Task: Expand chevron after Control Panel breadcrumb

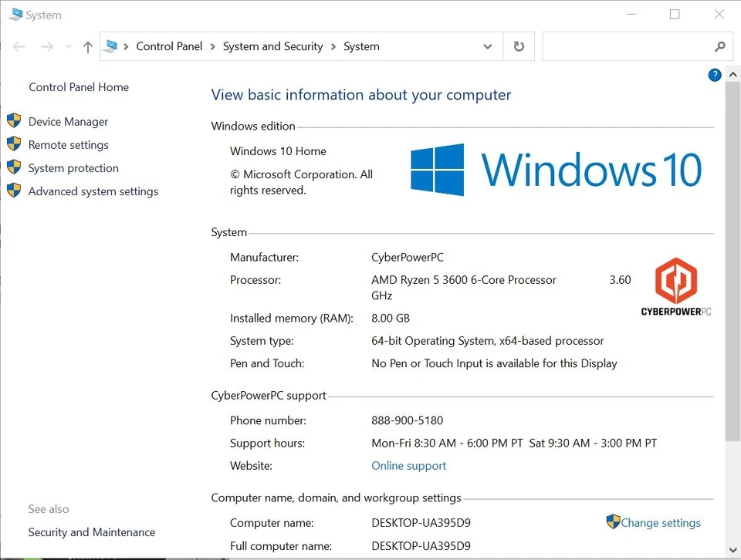Action: point(212,46)
